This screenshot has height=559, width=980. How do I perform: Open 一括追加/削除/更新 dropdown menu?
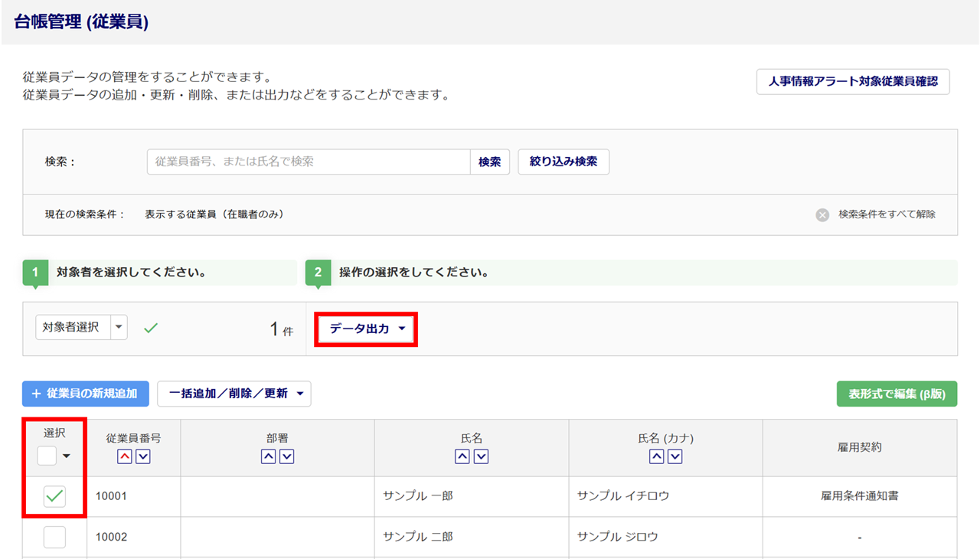tap(234, 394)
